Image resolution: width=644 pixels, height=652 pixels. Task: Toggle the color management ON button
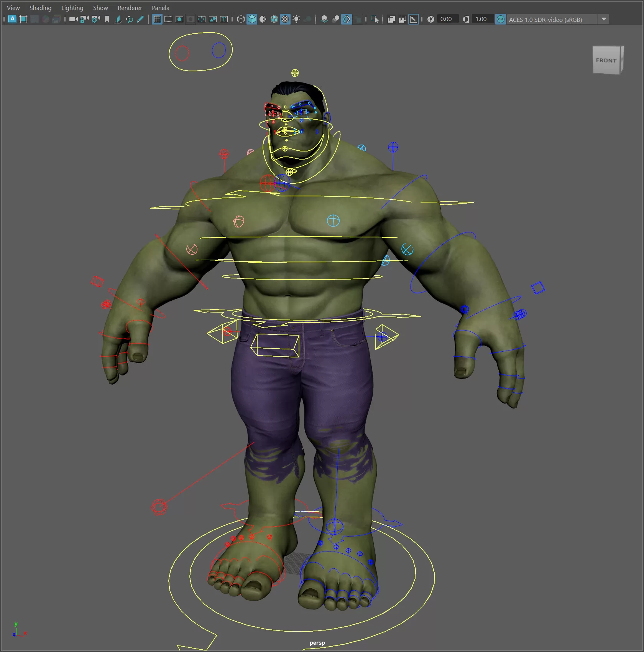pyautogui.click(x=500, y=19)
